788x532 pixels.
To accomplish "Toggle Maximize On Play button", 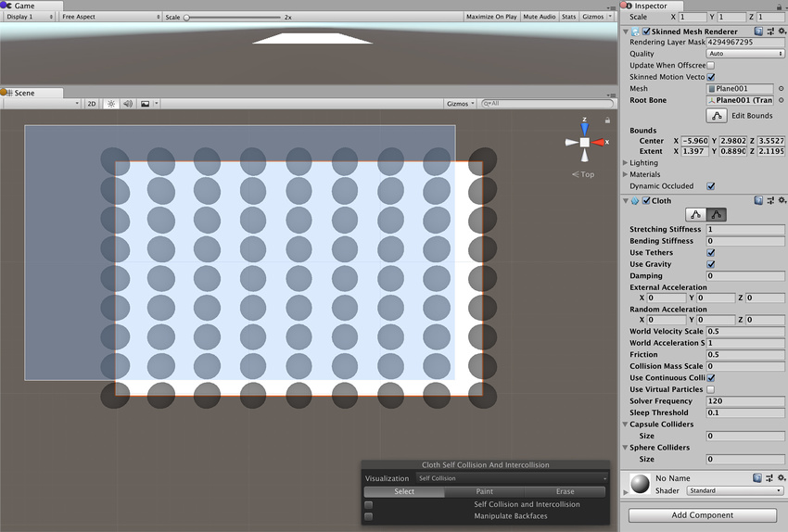I will point(491,17).
